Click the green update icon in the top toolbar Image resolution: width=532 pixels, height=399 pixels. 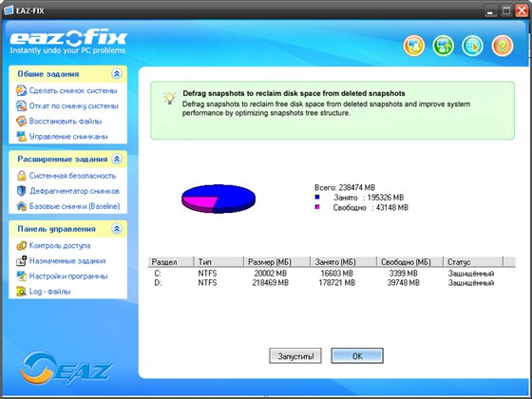444,46
